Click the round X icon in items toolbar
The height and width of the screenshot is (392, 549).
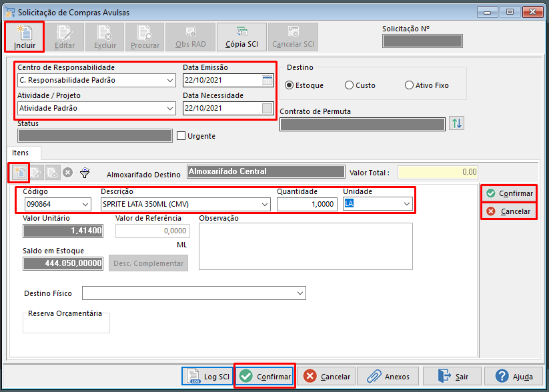(x=67, y=173)
